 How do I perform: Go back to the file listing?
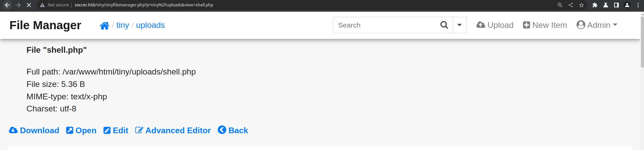coord(233,130)
